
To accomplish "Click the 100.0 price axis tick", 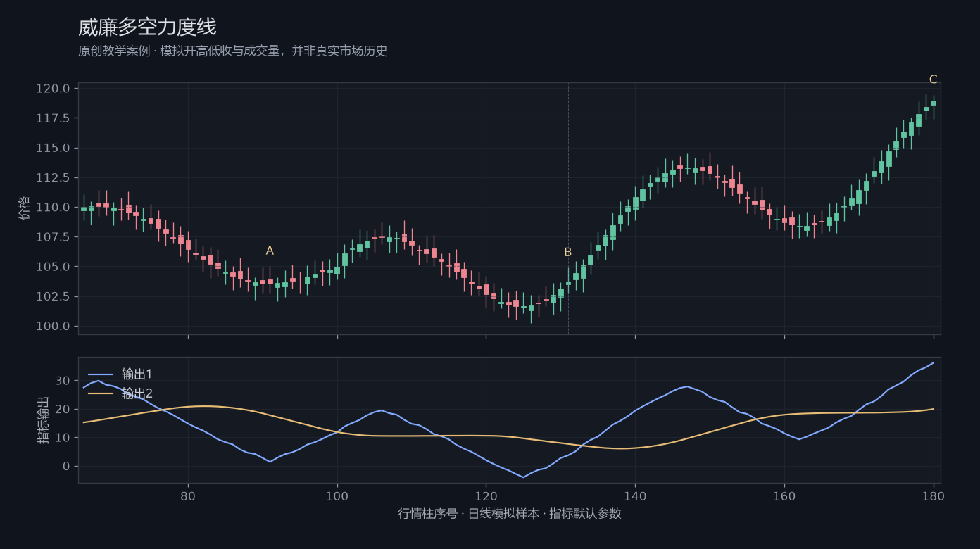I will [53, 327].
